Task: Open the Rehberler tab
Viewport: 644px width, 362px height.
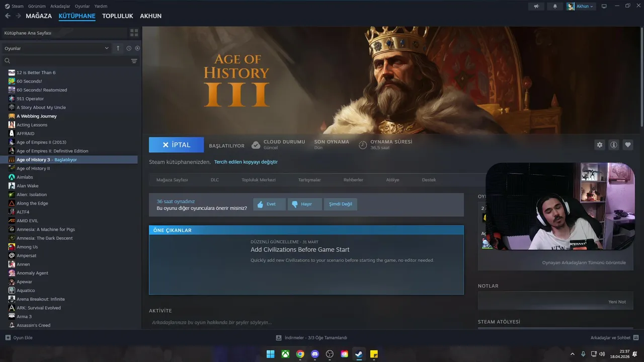Action: 353,179
